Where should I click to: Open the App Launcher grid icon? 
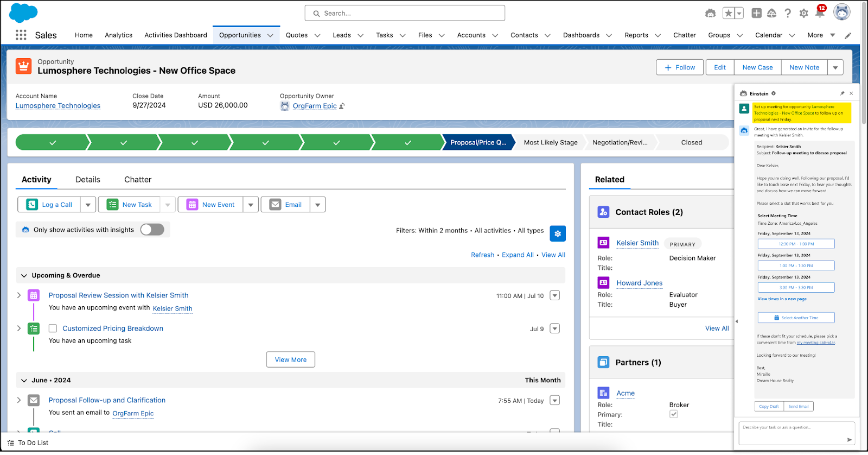(x=21, y=35)
